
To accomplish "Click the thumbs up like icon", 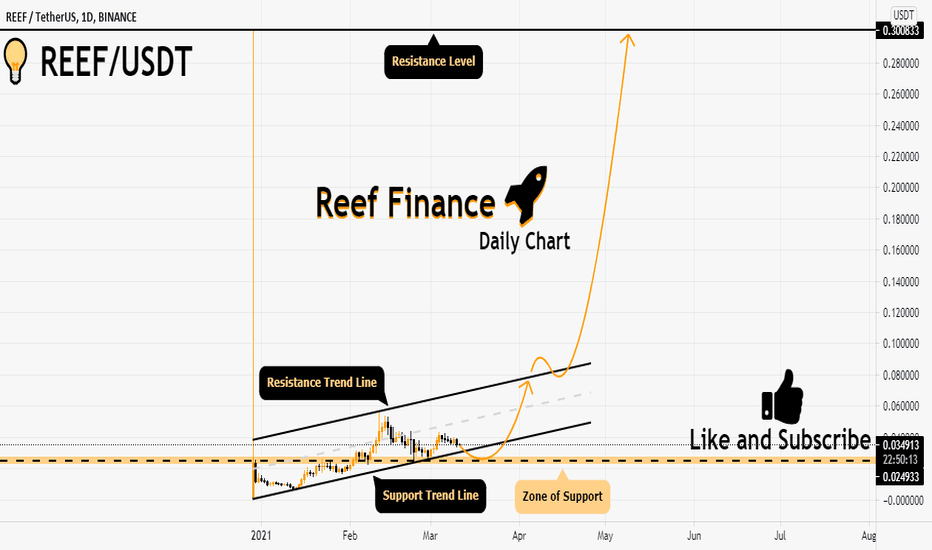I will click(782, 396).
